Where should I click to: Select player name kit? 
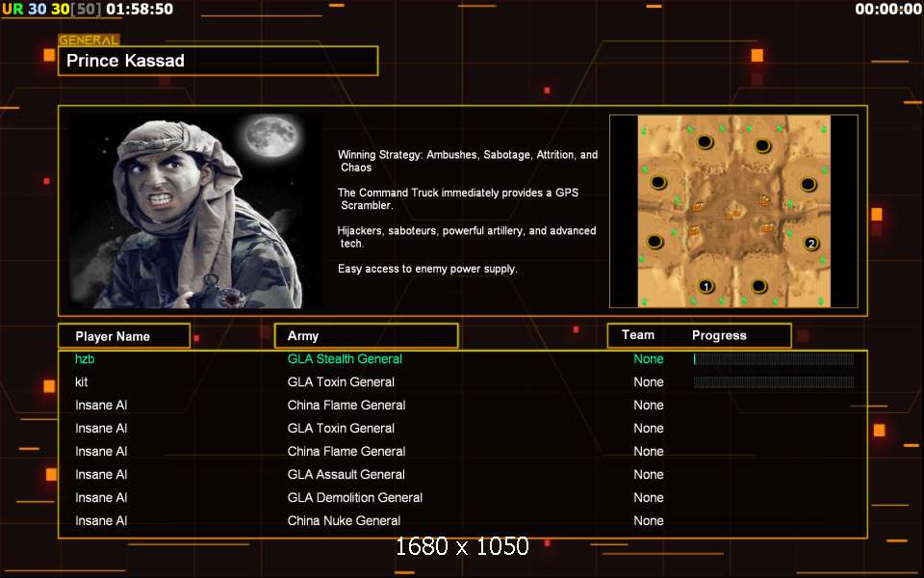pos(81,381)
